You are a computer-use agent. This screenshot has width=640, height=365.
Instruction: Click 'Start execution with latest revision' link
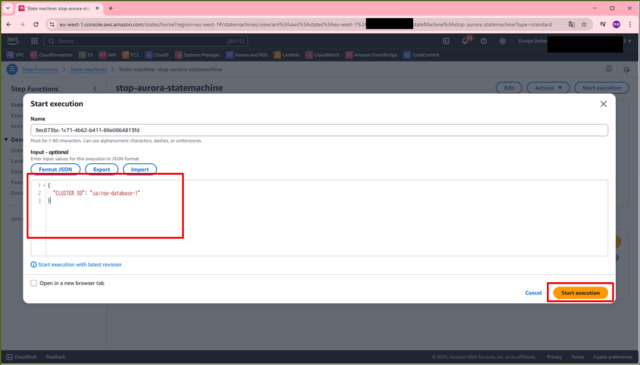pos(80,265)
